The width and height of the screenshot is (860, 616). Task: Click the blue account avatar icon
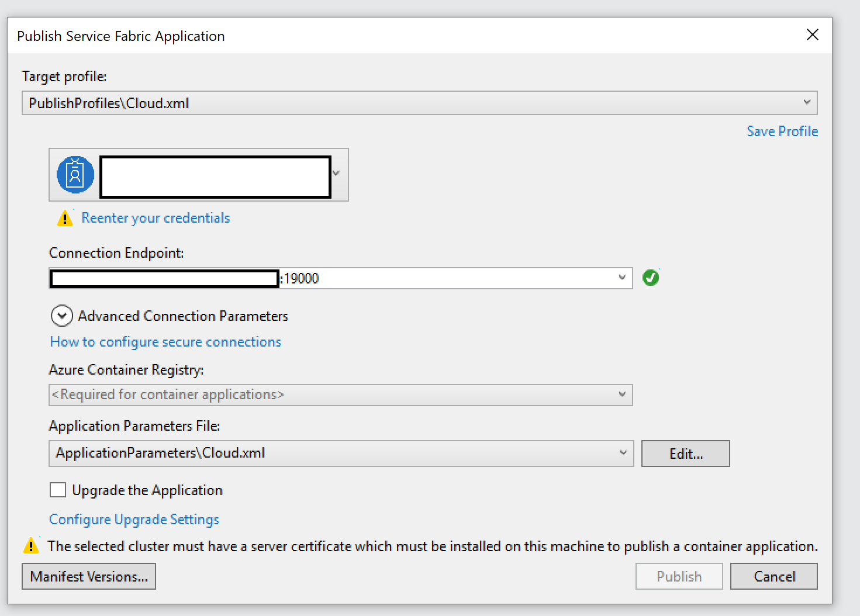[75, 174]
